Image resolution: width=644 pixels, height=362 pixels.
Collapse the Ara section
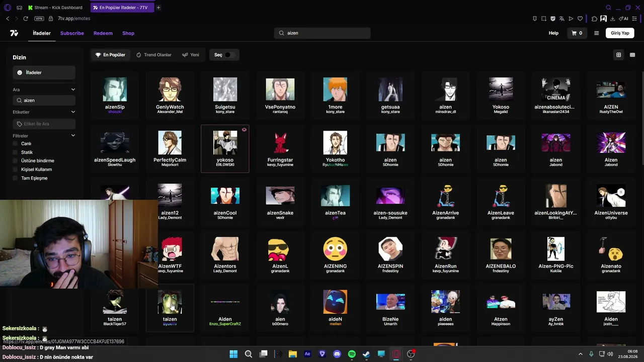coord(73,89)
